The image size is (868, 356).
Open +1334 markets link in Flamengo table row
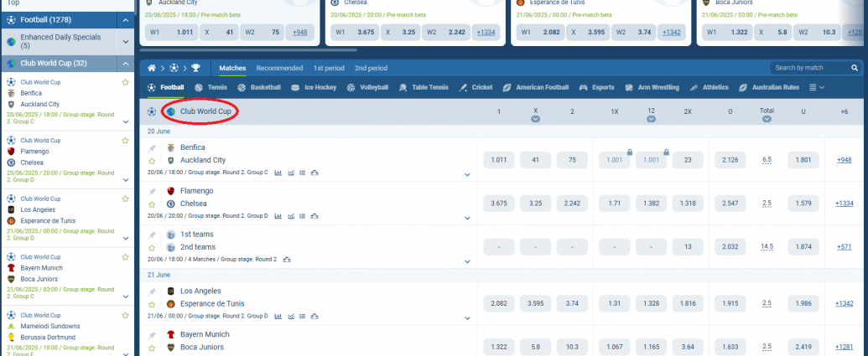(845, 204)
